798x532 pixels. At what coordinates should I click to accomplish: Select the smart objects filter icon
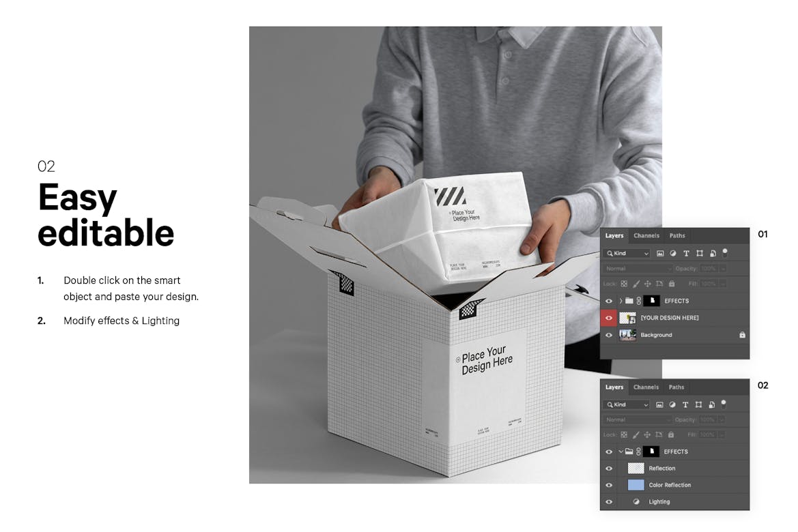click(x=713, y=253)
